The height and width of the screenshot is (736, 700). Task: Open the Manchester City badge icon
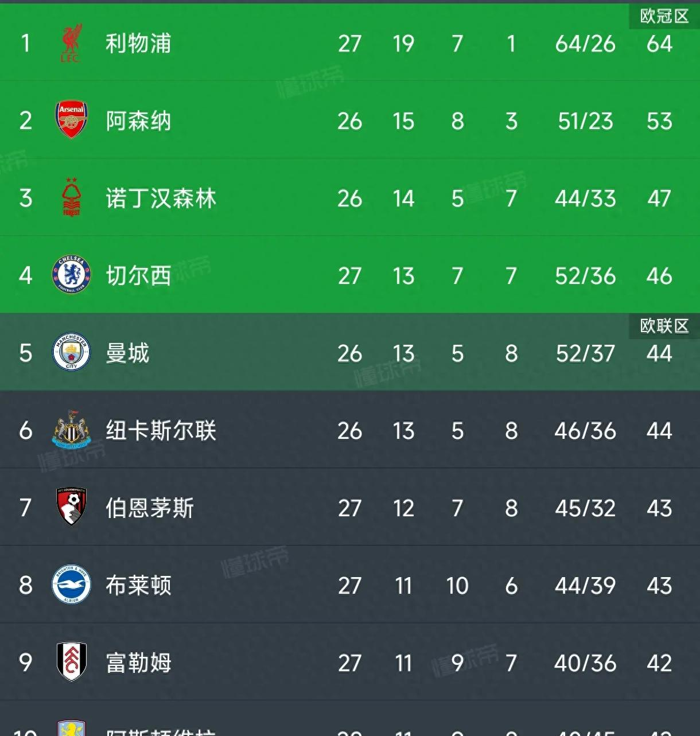click(x=72, y=353)
